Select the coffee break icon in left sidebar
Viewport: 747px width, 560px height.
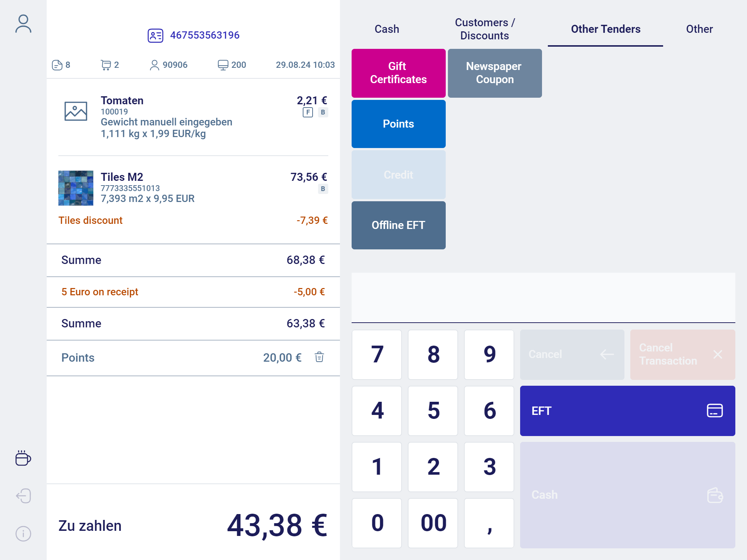point(23,458)
